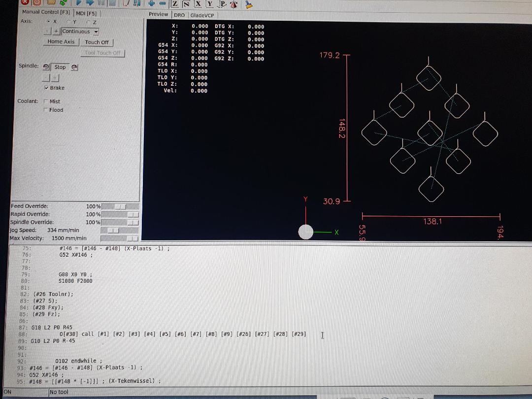Select code line 82 (#26 Toolnr)
532x399 pixels.
pos(53,294)
